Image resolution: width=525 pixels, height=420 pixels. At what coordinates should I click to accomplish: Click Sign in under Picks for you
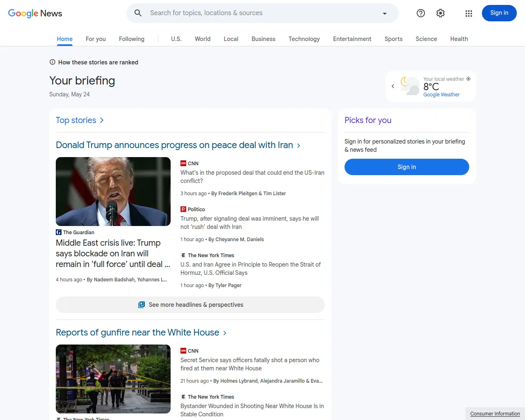click(x=407, y=167)
